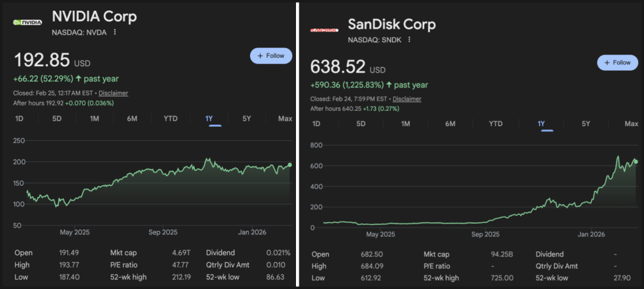Show SanDisk YTD chart range
Image resolution: width=644 pixels, height=289 pixels.
(x=495, y=123)
